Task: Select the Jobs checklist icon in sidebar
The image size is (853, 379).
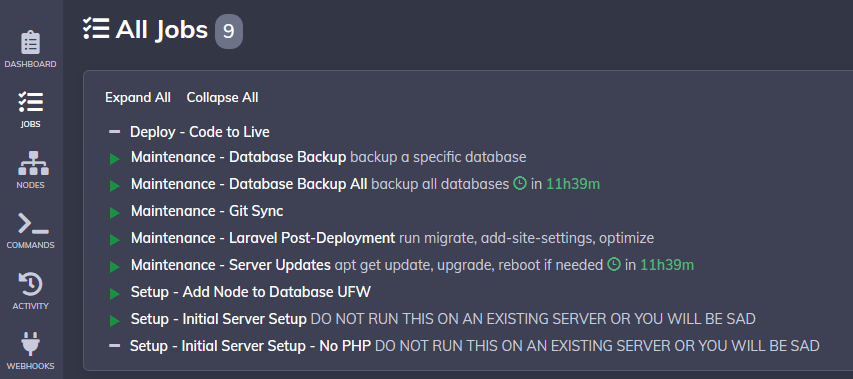Action: click(30, 103)
